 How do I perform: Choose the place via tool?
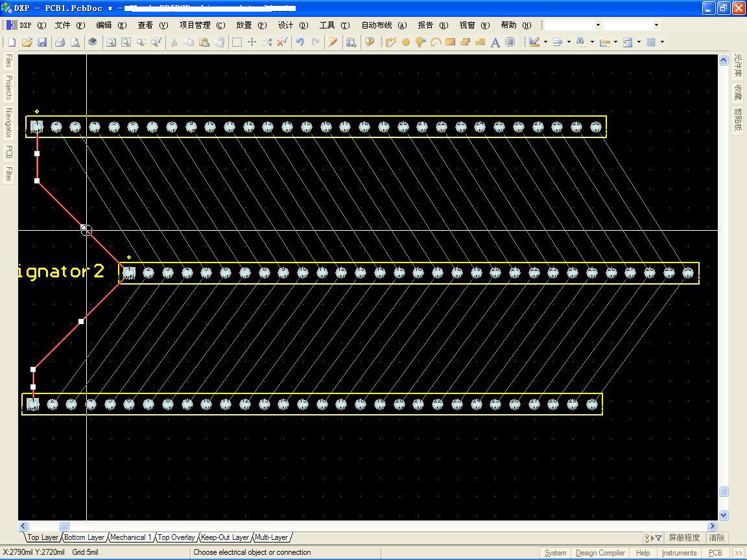421,42
